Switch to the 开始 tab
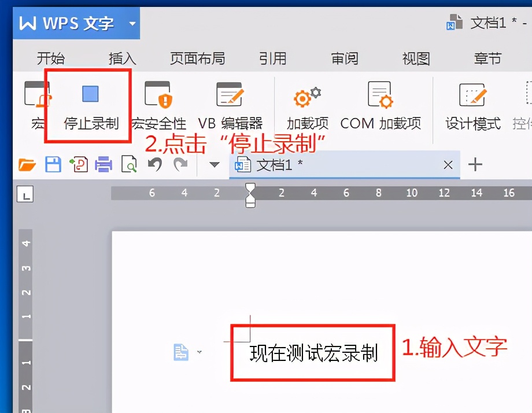The width and height of the screenshot is (532, 413). [x=50, y=58]
